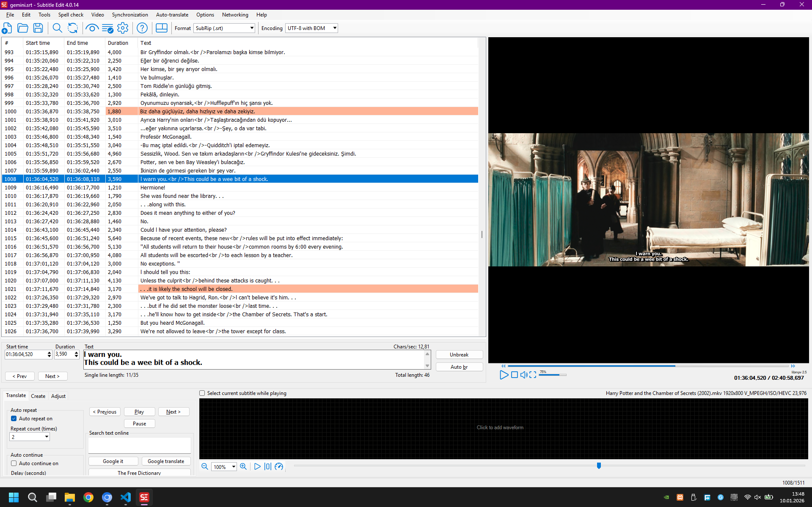The image size is (812, 507).
Task: Click into the subtitle text edit box
Action: tap(253, 360)
